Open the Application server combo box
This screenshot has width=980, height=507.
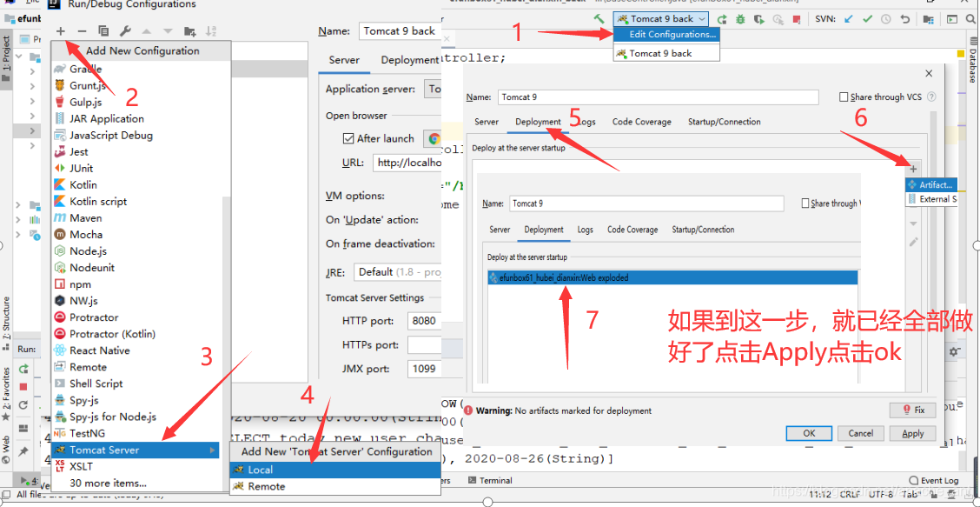click(434, 89)
